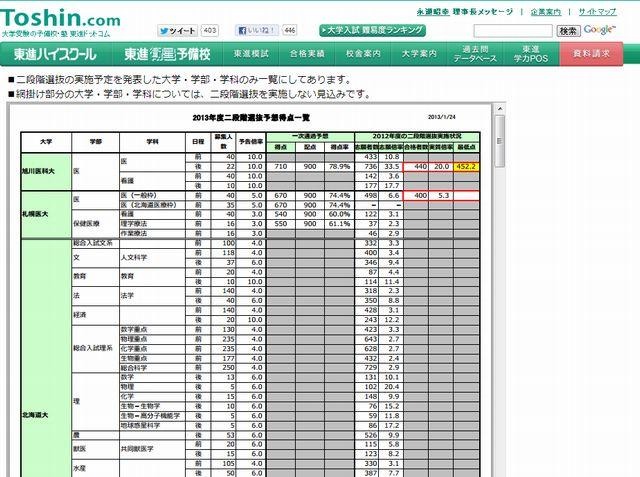The height and width of the screenshot is (477, 640).
Task: Click the 検索 search button
Action: click(x=568, y=31)
